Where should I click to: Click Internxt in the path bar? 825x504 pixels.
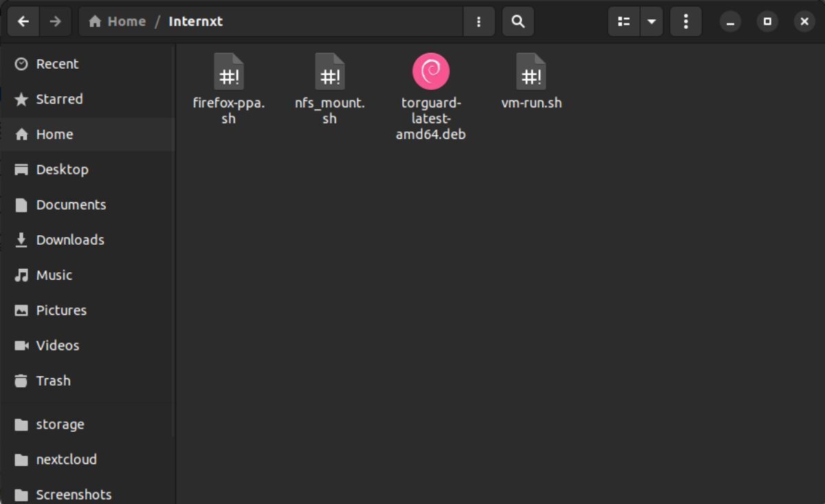point(196,21)
